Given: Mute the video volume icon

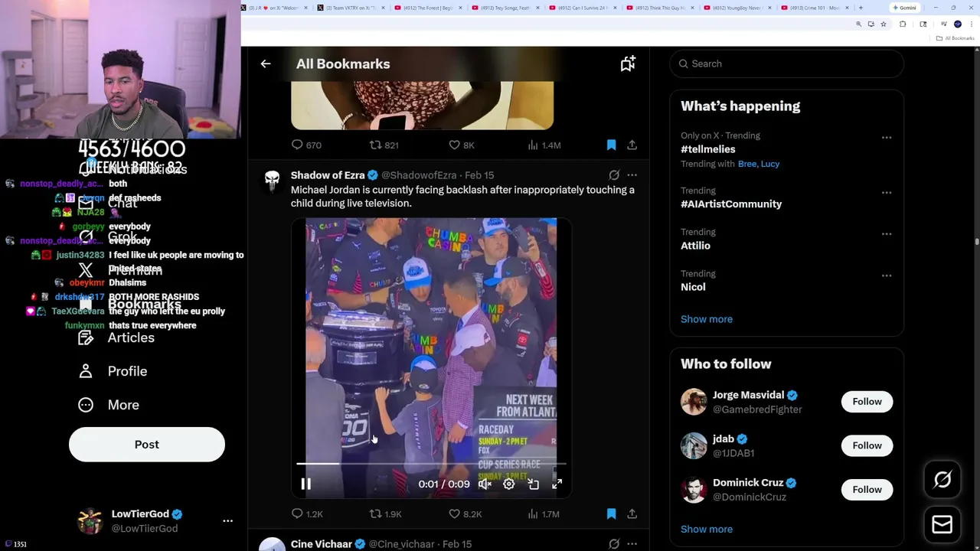Looking at the screenshot, I should [x=485, y=484].
